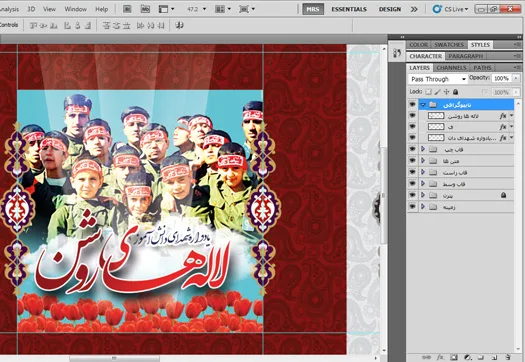Click the Align left edges icon
The width and height of the screenshot is (525, 362).
[x=67, y=25]
